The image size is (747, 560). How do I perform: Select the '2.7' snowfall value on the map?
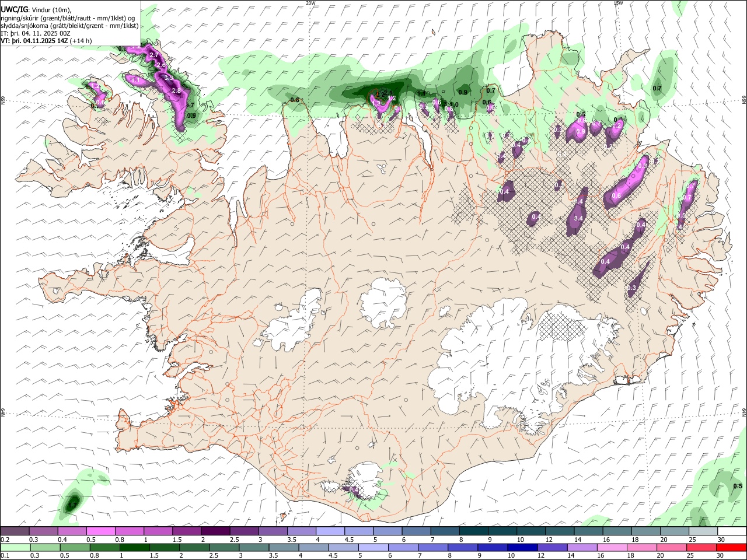(x=155, y=55)
